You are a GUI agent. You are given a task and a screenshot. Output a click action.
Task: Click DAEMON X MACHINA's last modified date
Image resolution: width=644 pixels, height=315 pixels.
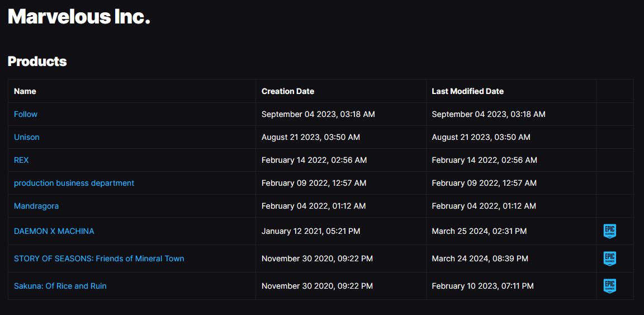point(479,231)
